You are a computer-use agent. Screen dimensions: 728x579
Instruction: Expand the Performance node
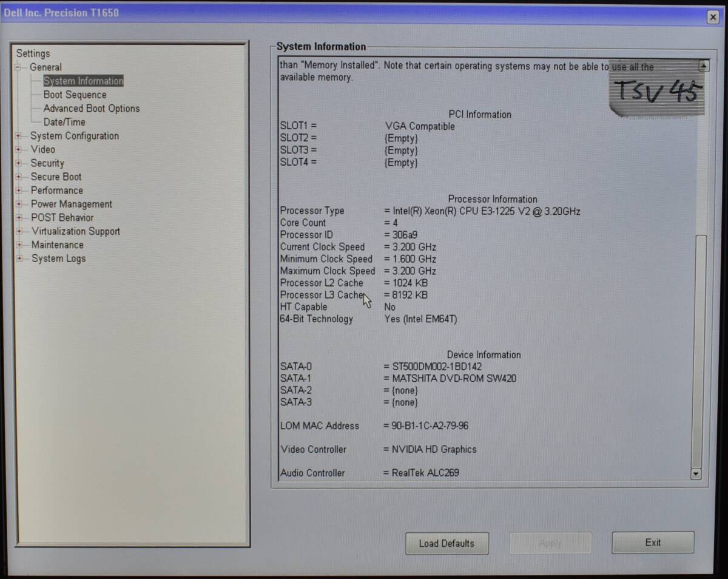click(x=18, y=191)
